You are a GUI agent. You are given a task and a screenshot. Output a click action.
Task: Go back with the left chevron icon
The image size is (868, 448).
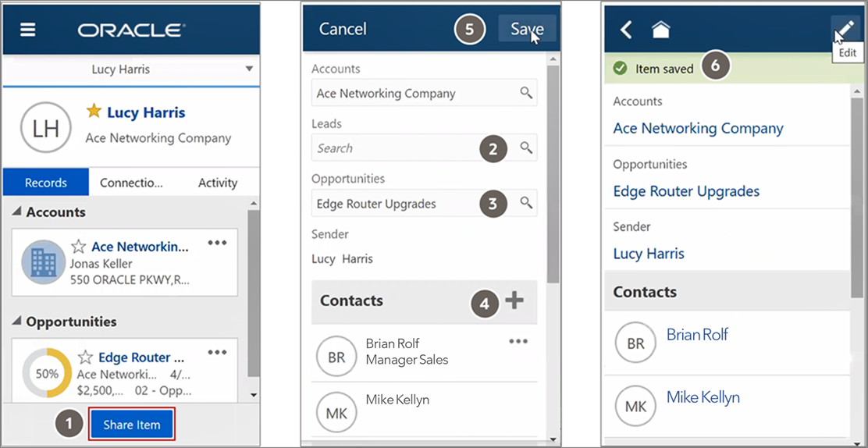click(x=626, y=29)
